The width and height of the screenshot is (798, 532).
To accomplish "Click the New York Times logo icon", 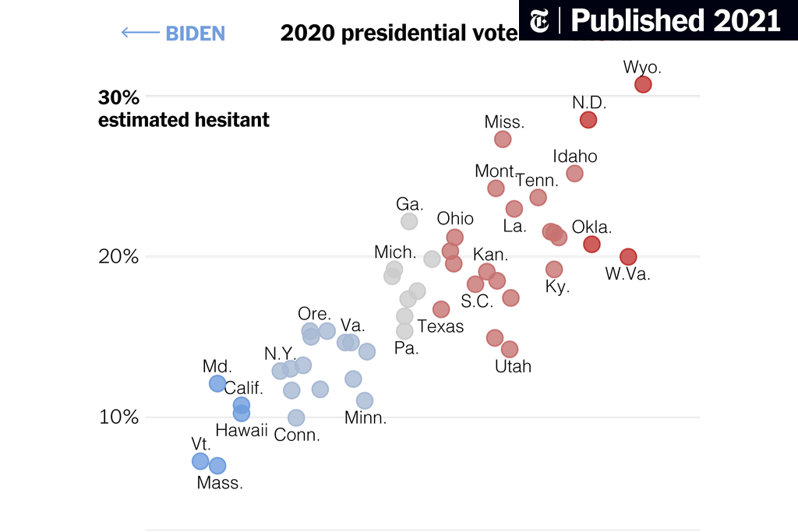I will coord(539,21).
